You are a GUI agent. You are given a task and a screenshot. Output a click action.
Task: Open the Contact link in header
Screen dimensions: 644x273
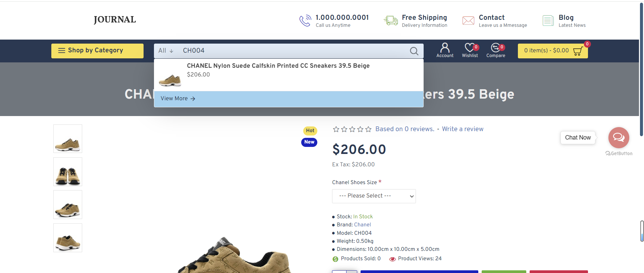[503, 21]
